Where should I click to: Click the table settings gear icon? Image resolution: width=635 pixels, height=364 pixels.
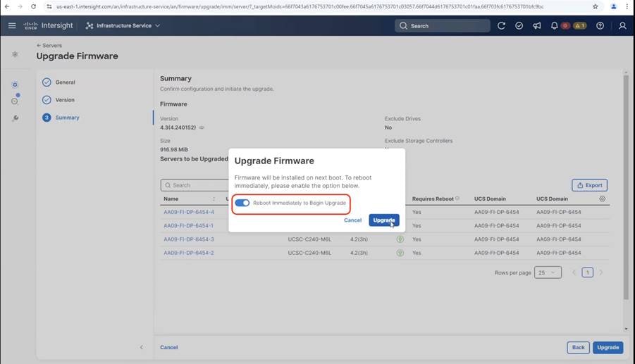[x=602, y=199]
